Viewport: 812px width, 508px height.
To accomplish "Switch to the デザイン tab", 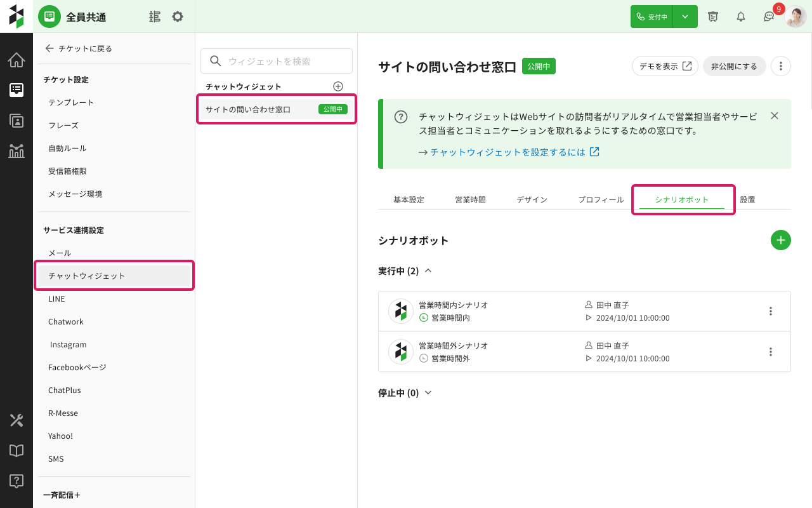I will point(532,199).
